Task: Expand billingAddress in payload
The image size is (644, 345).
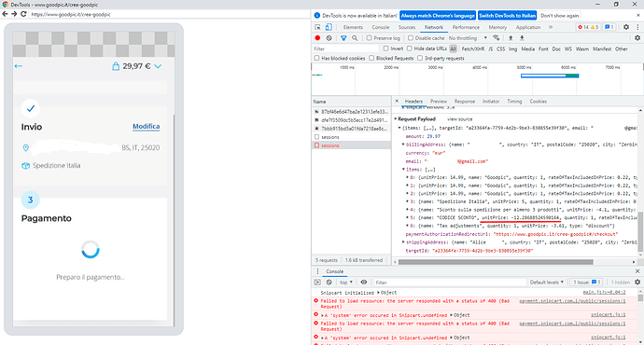Action: pos(403,145)
